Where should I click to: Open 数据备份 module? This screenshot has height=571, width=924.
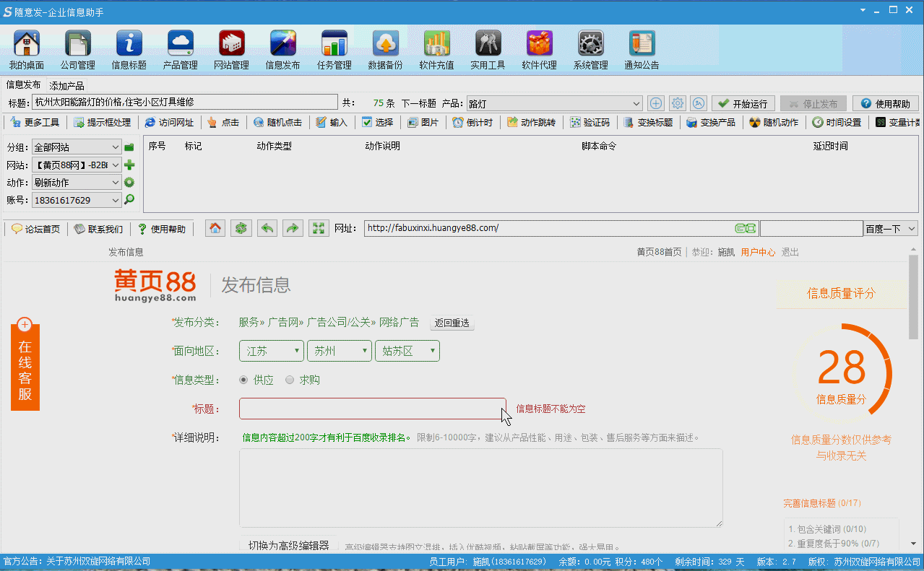click(x=386, y=50)
